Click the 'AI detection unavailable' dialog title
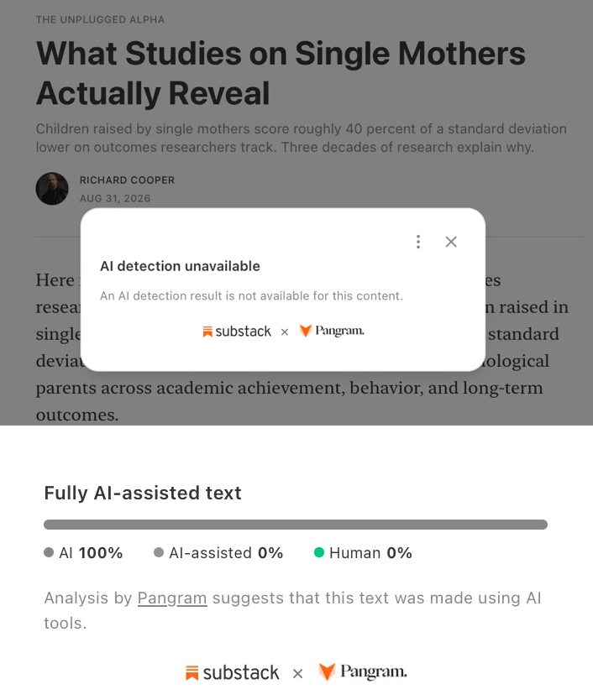 [180, 266]
